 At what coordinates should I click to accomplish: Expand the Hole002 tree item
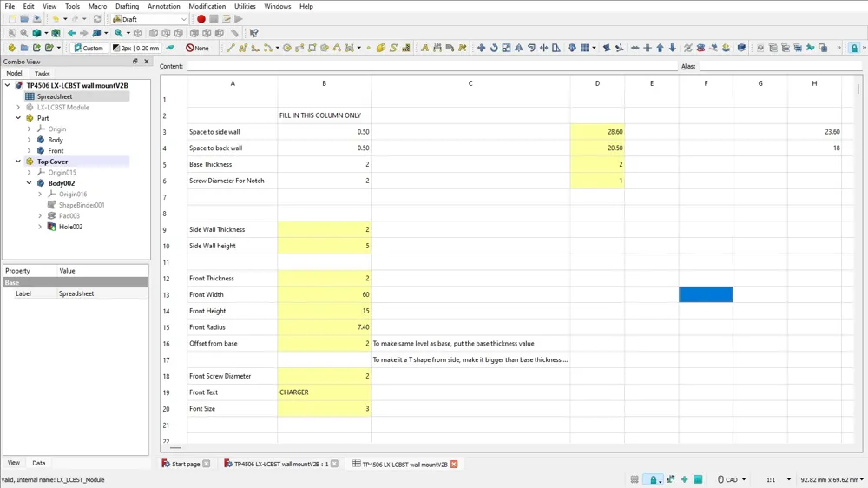point(40,227)
